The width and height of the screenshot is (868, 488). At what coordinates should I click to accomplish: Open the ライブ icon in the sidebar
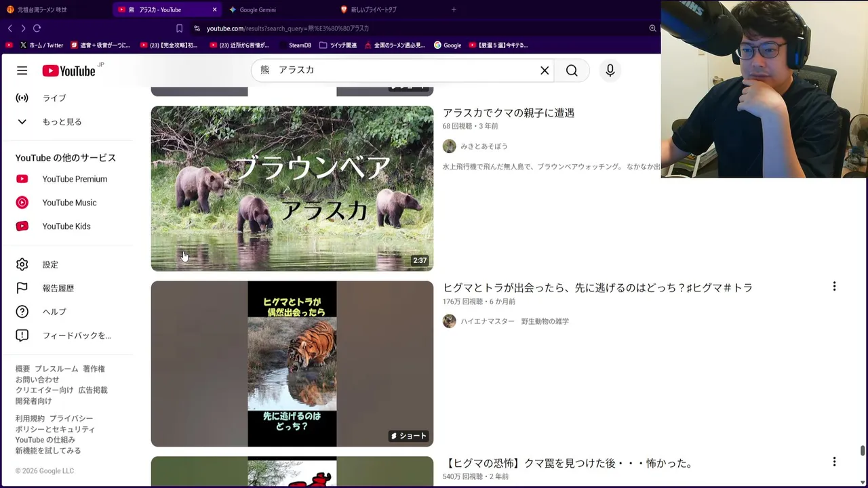tap(22, 98)
